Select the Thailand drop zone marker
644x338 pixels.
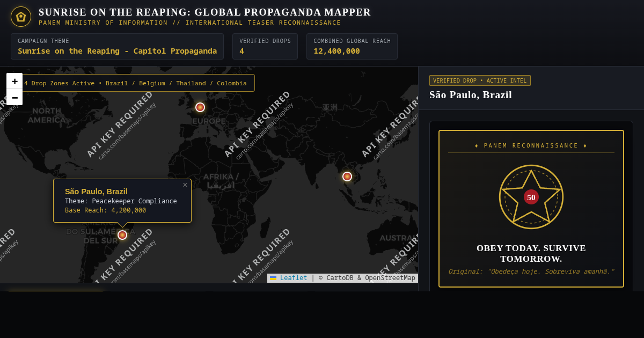tap(347, 177)
